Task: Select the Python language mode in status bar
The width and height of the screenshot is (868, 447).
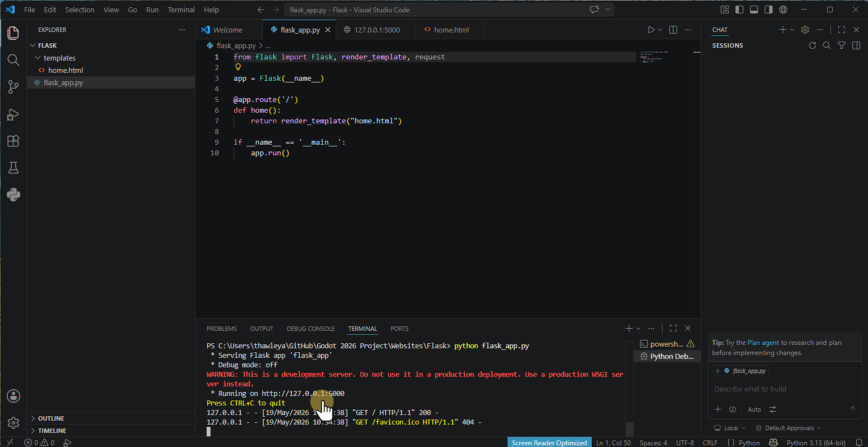Action: pyautogui.click(x=749, y=443)
